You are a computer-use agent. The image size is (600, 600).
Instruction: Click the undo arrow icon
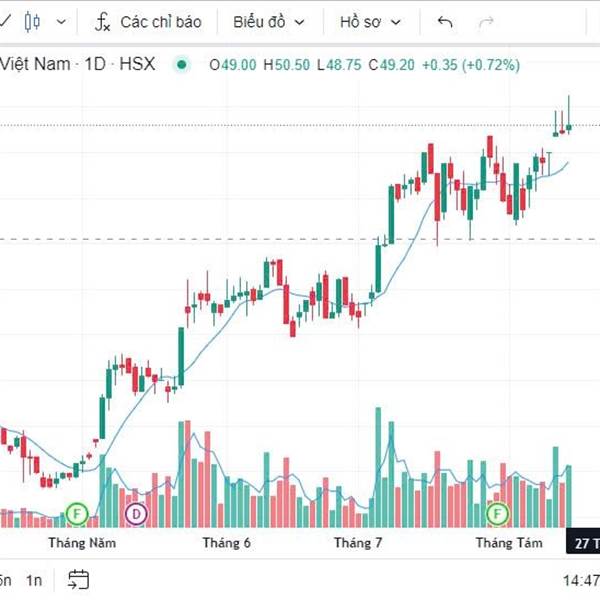445,22
